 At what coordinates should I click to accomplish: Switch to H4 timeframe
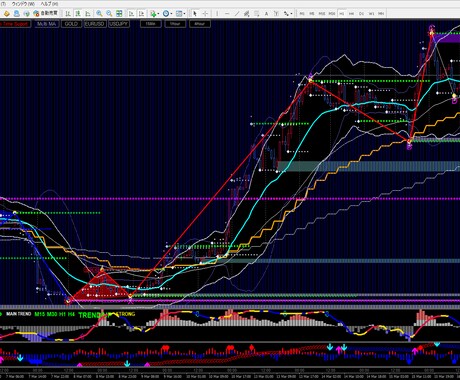coord(351,14)
